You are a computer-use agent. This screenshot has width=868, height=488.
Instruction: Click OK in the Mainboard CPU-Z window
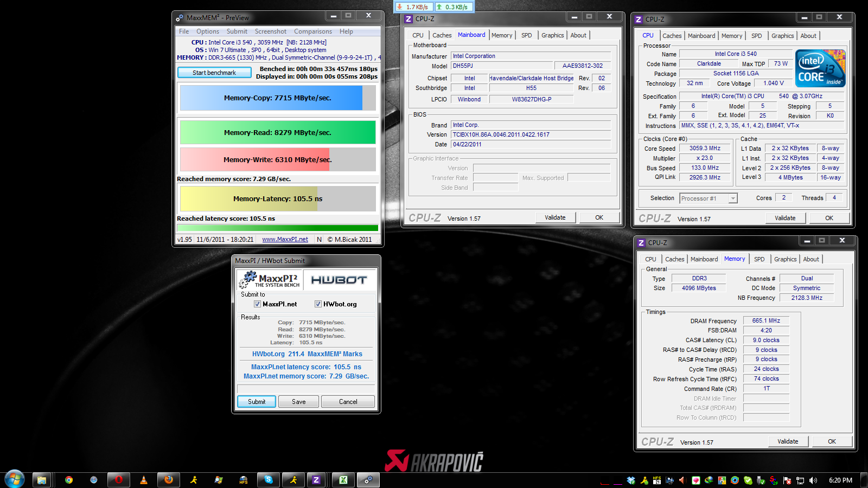pos(599,217)
